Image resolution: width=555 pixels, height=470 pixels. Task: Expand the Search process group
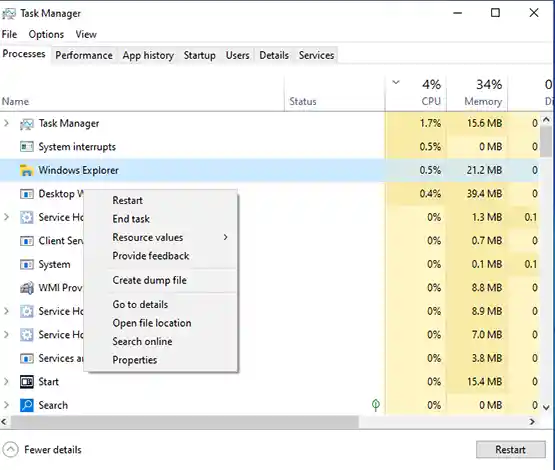6,405
